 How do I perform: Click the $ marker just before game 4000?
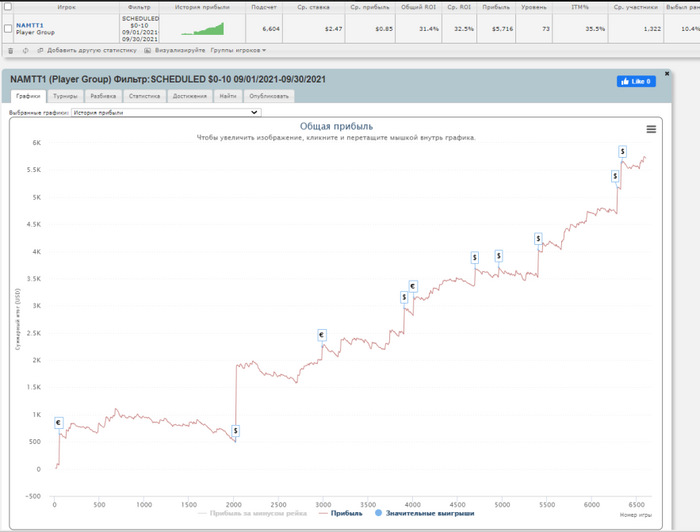point(404,297)
